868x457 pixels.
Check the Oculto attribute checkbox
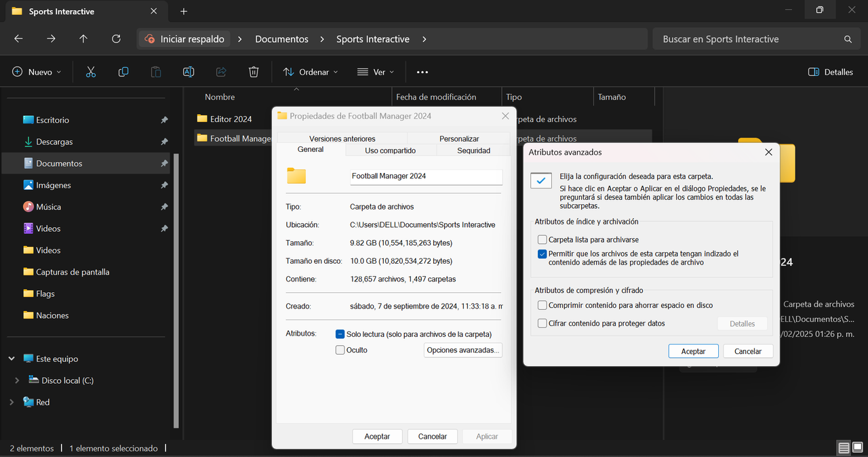pyautogui.click(x=340, y=350)
